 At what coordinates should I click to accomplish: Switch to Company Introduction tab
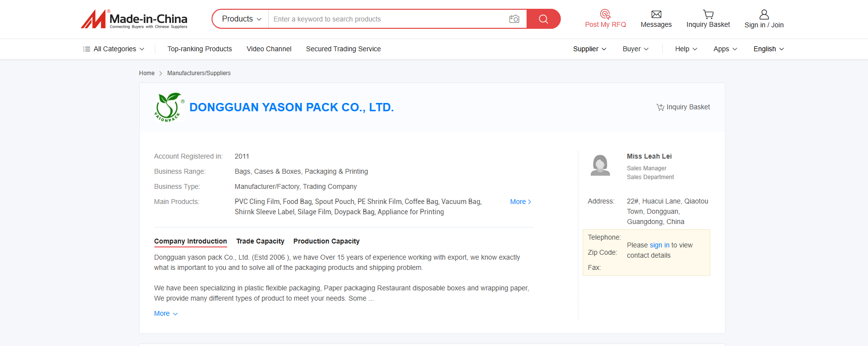pos(191,241)
